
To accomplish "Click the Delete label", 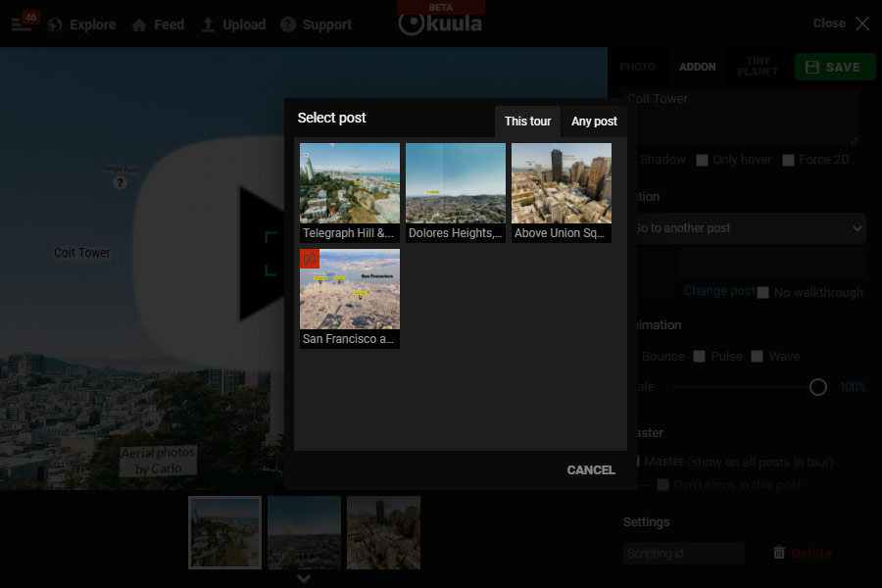I will tap(811, 553).
